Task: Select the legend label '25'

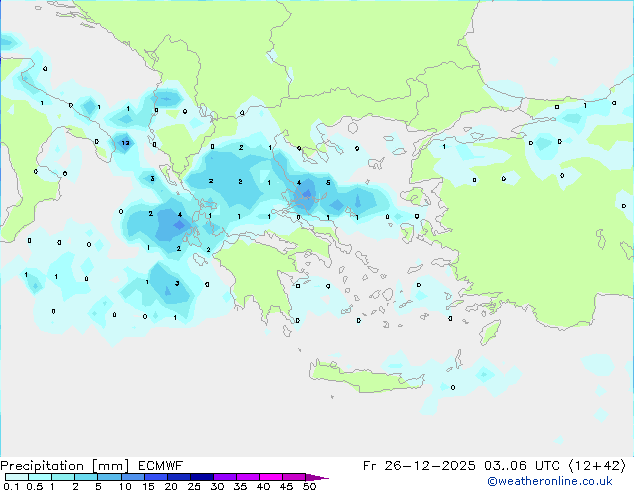Action: [x=194, y=486]
